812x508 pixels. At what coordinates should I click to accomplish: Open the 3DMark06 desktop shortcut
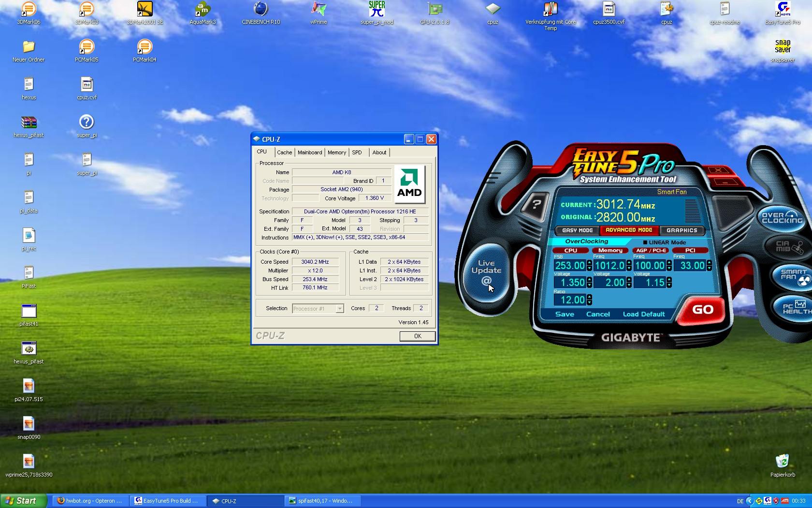pos(29,13)
